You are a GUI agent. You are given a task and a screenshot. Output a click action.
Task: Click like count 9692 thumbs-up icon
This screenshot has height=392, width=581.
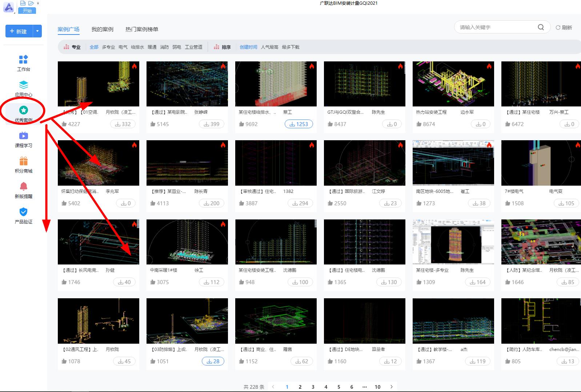click(241, 124)
